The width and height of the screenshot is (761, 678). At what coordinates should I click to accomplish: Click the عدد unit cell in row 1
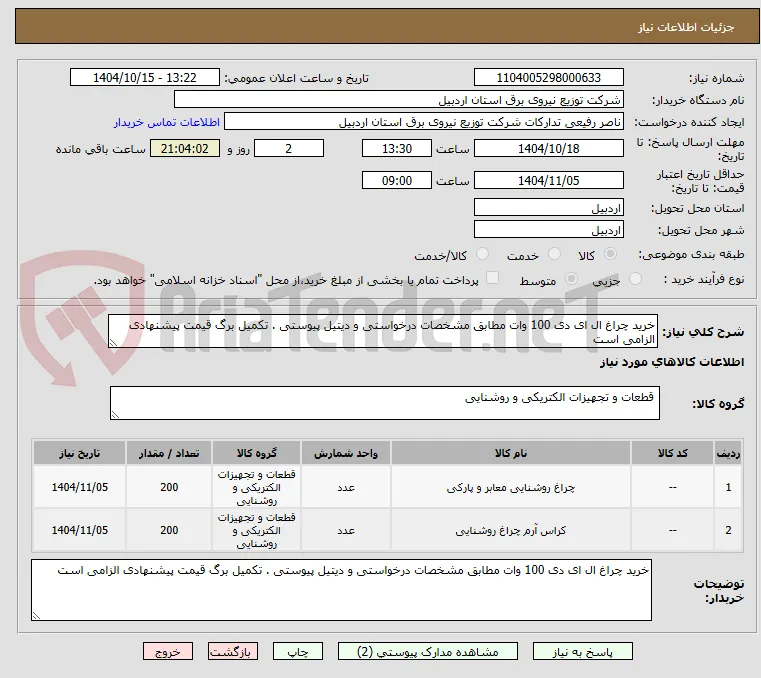(x=346, y=487)
